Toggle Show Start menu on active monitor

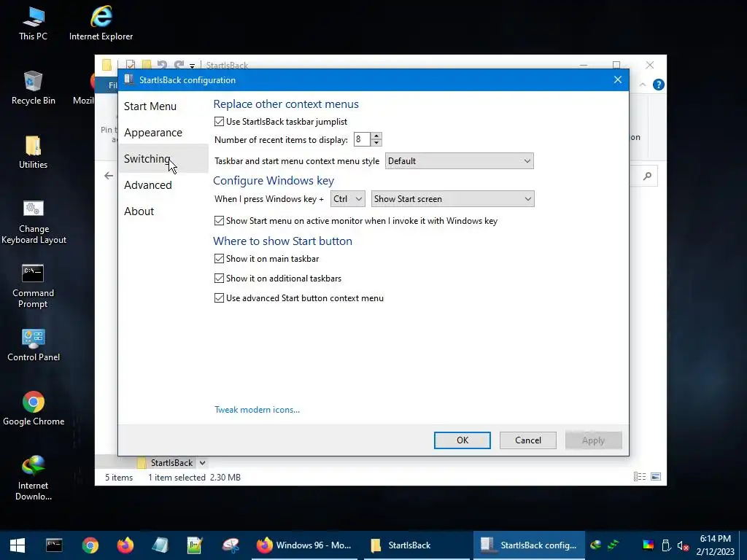[219, 220]
